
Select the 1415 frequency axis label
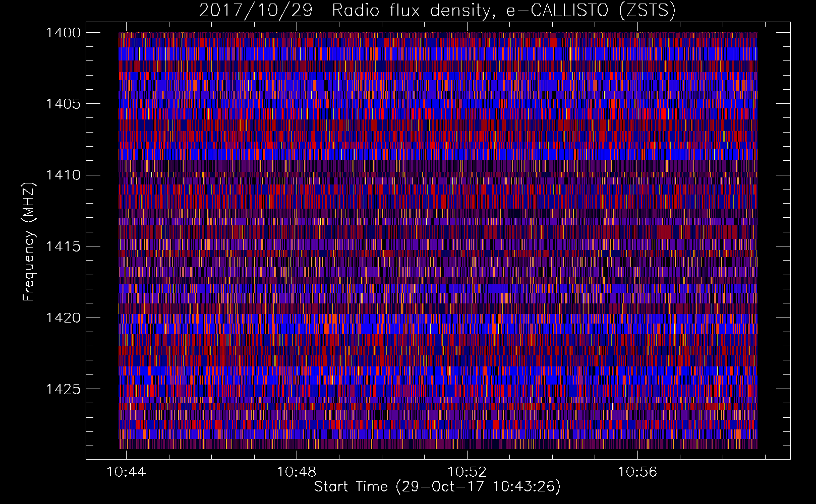63,246
